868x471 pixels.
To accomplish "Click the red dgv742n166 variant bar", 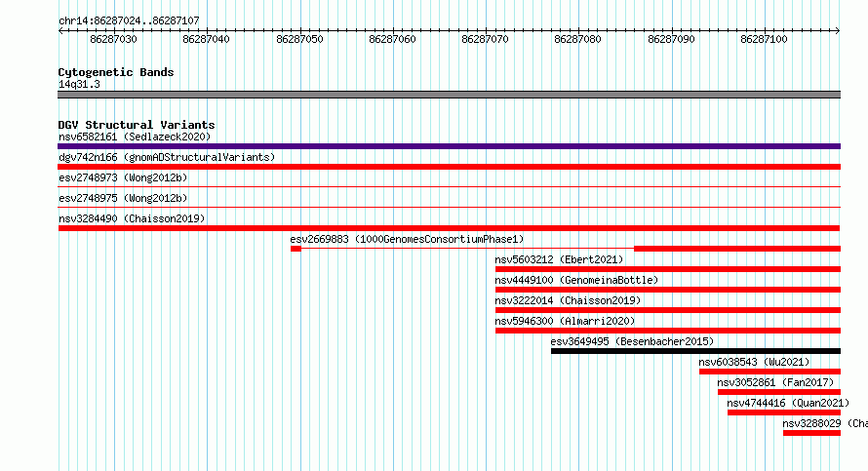I will point(449,167).
